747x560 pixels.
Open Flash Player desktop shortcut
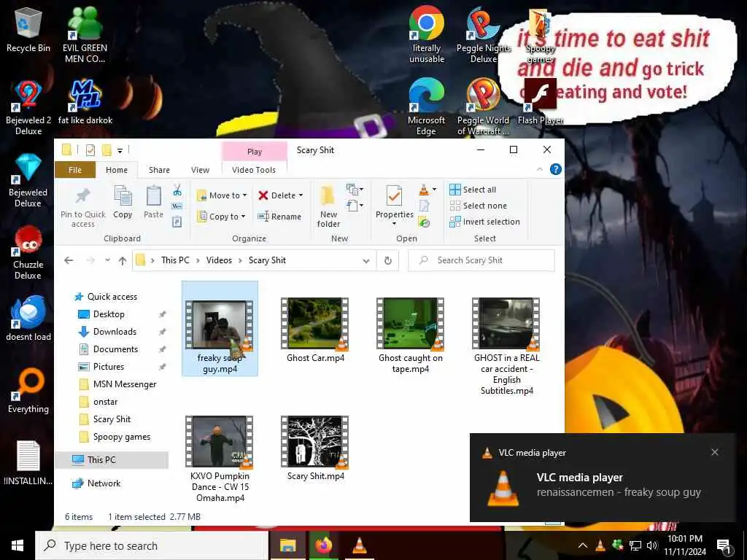click(x=541, y=102)
